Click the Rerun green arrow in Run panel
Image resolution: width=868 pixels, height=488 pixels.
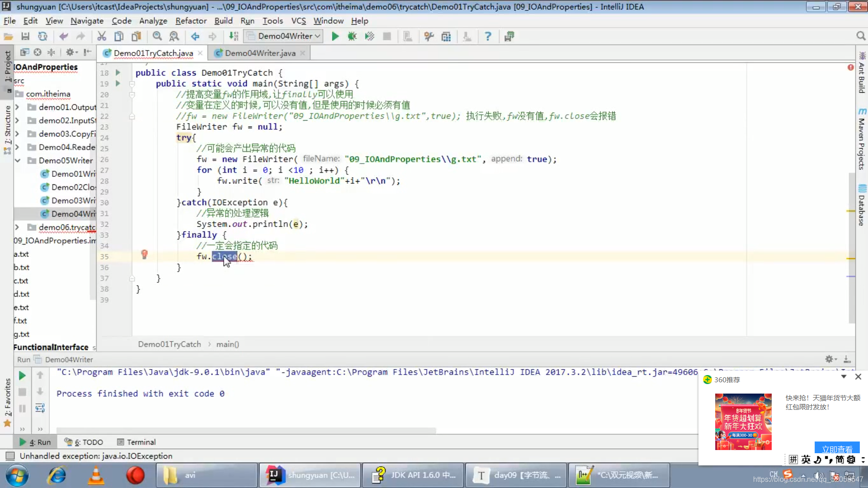coord(22,375)
